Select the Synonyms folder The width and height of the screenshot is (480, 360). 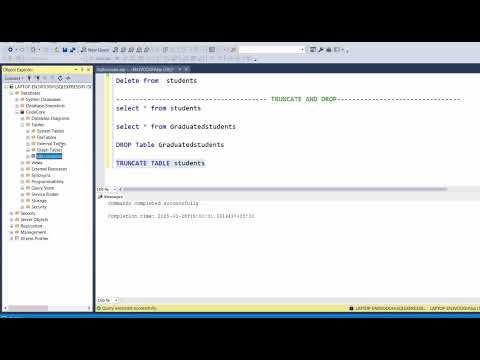click(41, 175)
